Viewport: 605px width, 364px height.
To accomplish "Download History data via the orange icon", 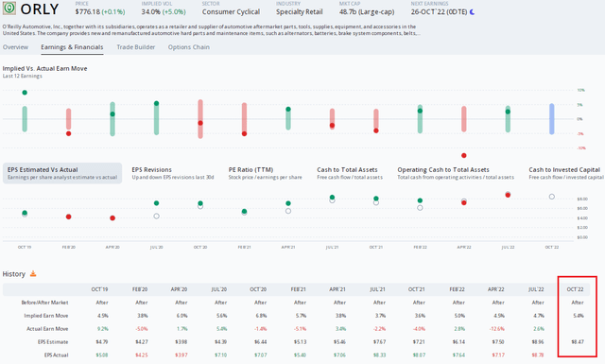I will click(x=33, y=273).
